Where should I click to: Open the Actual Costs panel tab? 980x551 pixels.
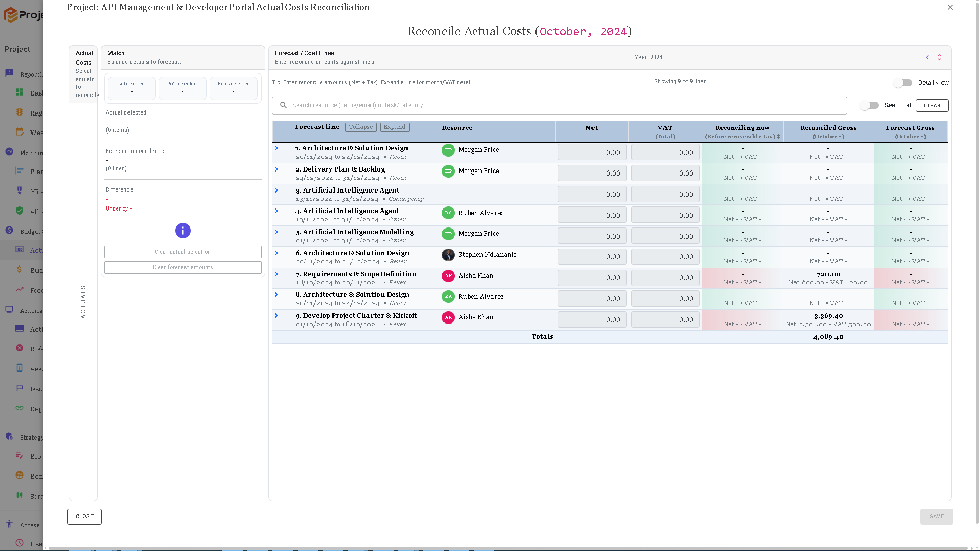tap(84, 74)
